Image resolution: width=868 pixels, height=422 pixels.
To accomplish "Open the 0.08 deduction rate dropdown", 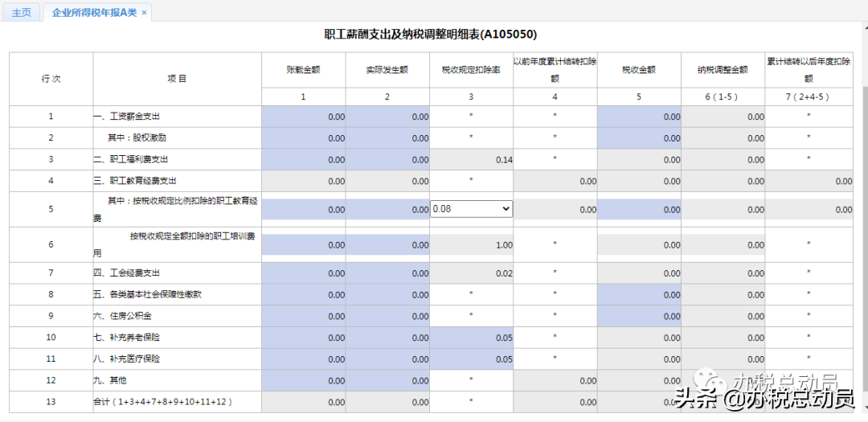I will coord(471,209).
